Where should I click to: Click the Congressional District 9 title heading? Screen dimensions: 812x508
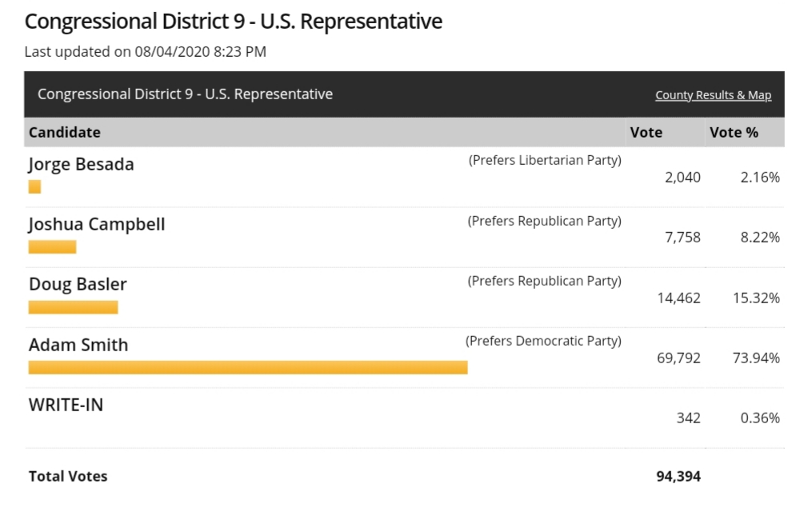click(x=234, y=21)
